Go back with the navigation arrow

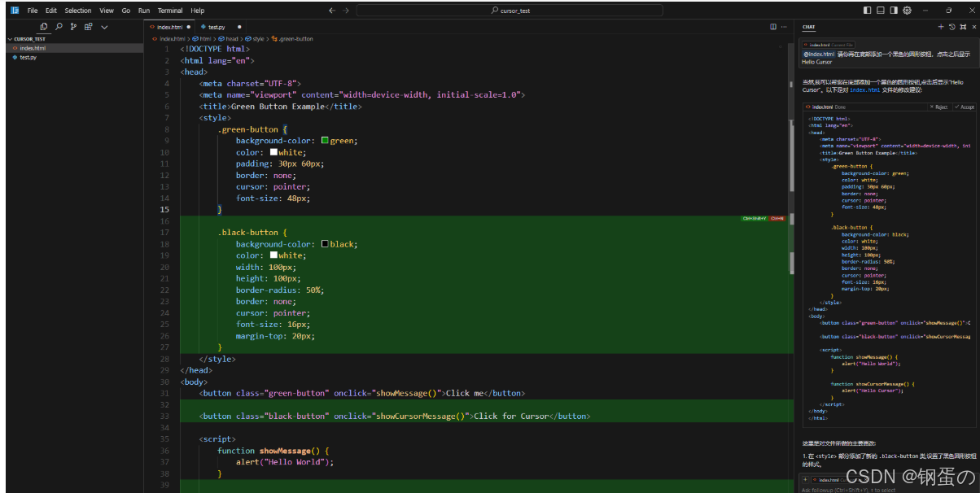332,11
